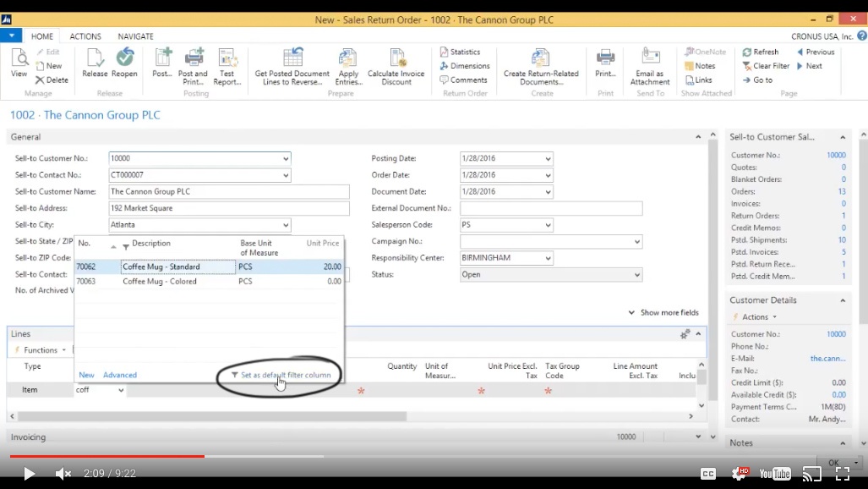Open Posting Date dropdown
Image resolution: width=868 pixels, height=489 pixels.
(x=548, y=158)
